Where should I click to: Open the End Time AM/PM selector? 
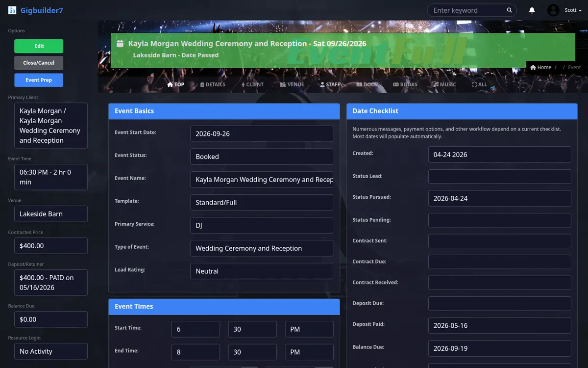(x=309, y=352)
